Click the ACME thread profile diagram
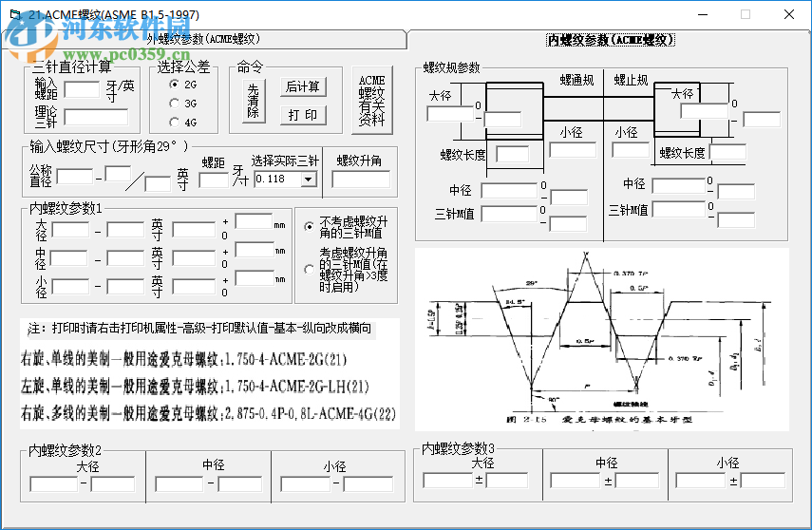 (602, 339)
